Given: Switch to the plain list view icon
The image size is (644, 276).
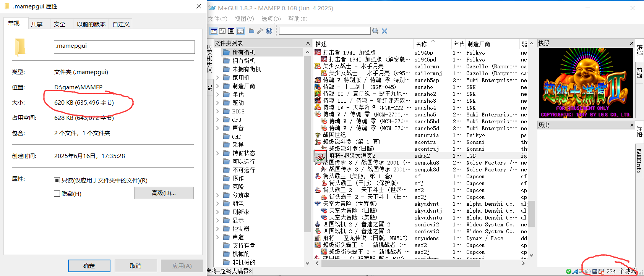Looking at the screenshot, I should point(231,31).
